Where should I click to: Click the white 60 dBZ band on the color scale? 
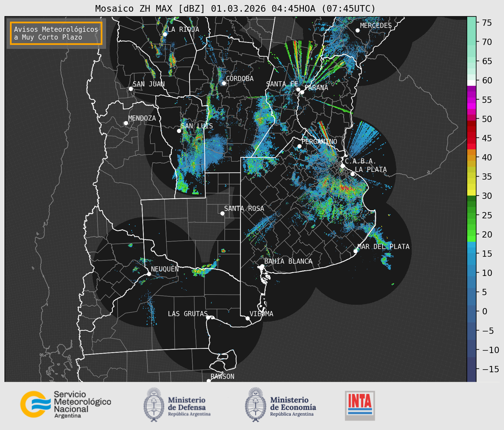pos(471,83)
